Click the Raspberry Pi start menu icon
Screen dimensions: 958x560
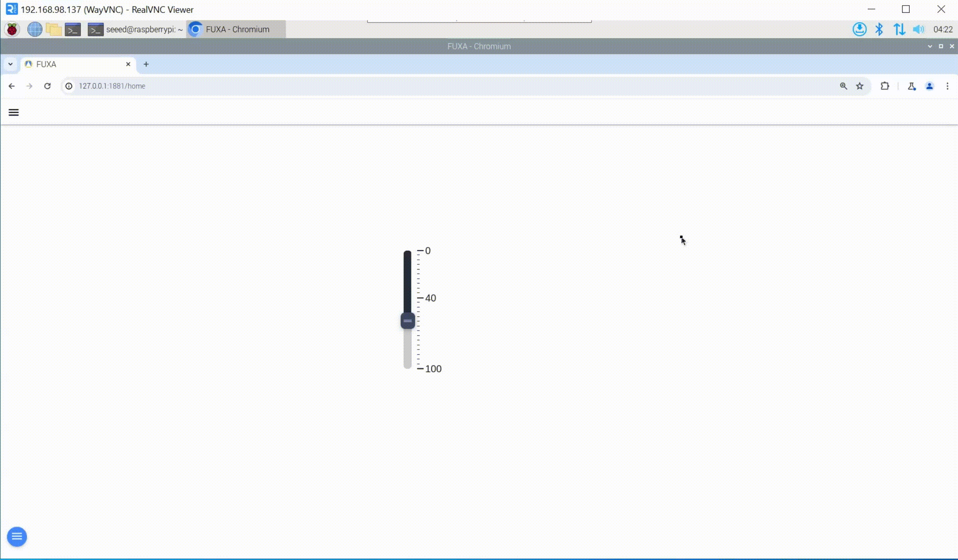tap(12, 30)
